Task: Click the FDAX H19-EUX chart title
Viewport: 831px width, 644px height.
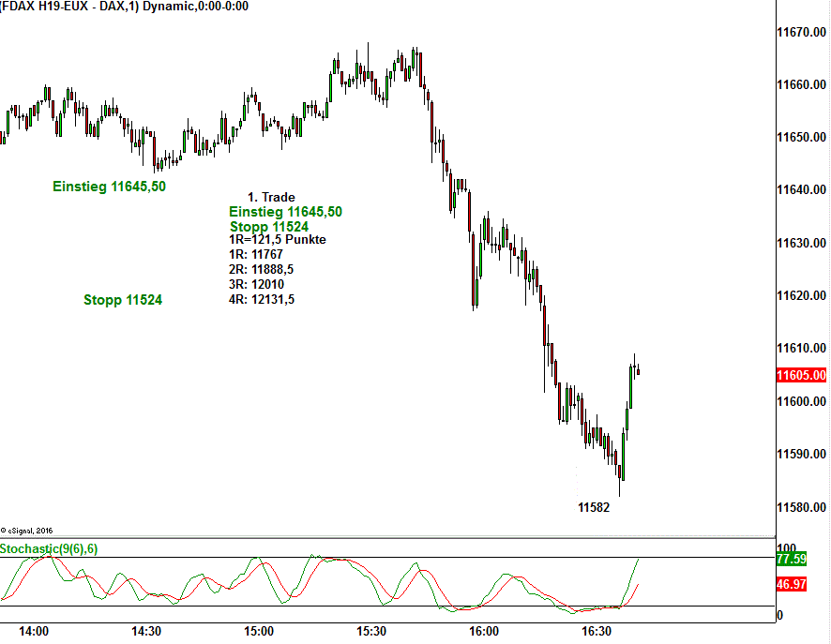Action: 125,7
